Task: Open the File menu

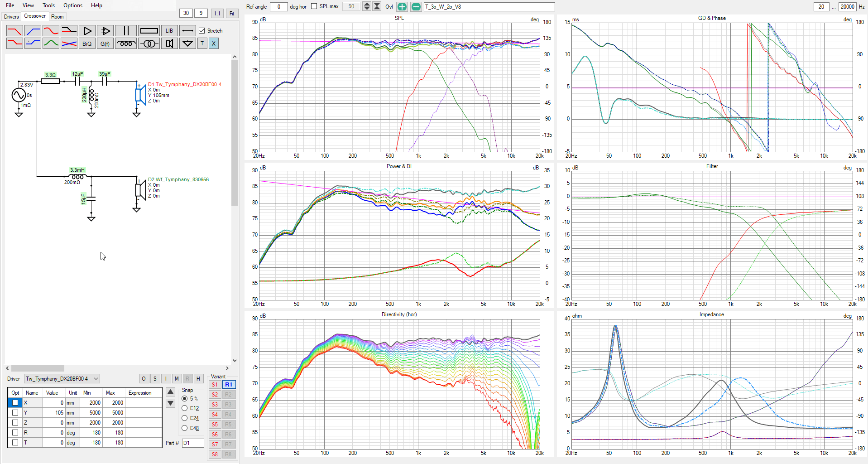Action: click(x=10, y=5)
